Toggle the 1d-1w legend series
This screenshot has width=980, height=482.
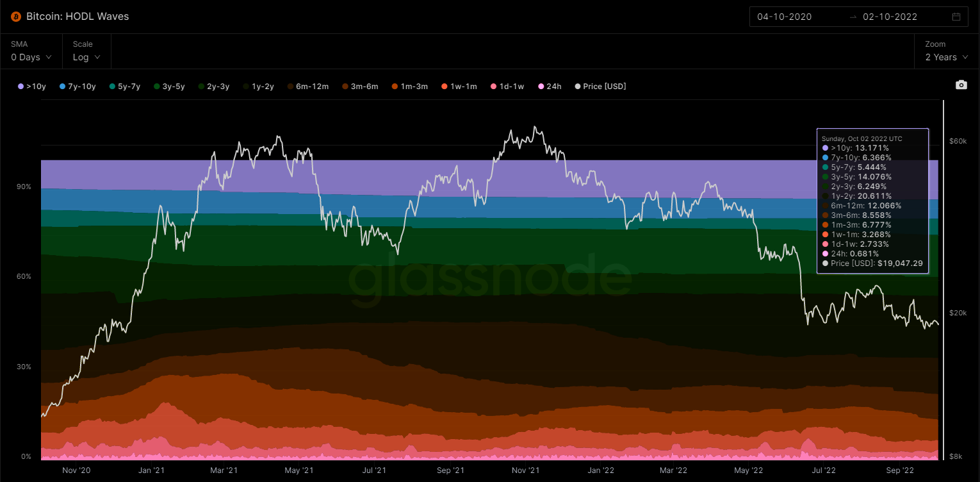coord(507,86)
